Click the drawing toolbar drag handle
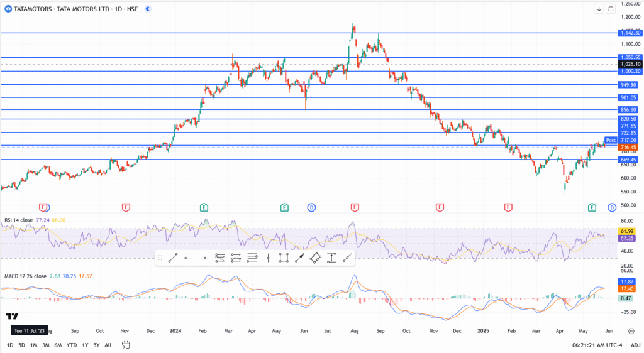The width and height of the screenshot is (644, 353). pos(160,258)
